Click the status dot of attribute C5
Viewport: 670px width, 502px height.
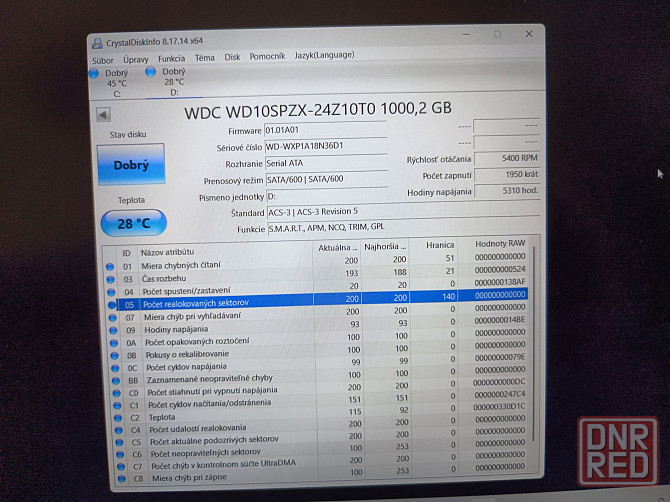[x=119, y=442]
